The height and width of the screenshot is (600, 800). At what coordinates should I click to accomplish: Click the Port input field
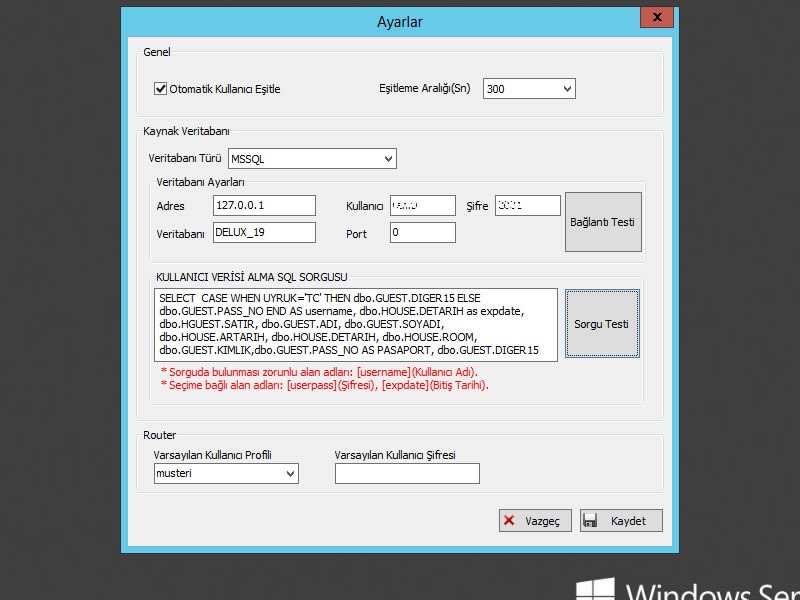coord(422,232)
